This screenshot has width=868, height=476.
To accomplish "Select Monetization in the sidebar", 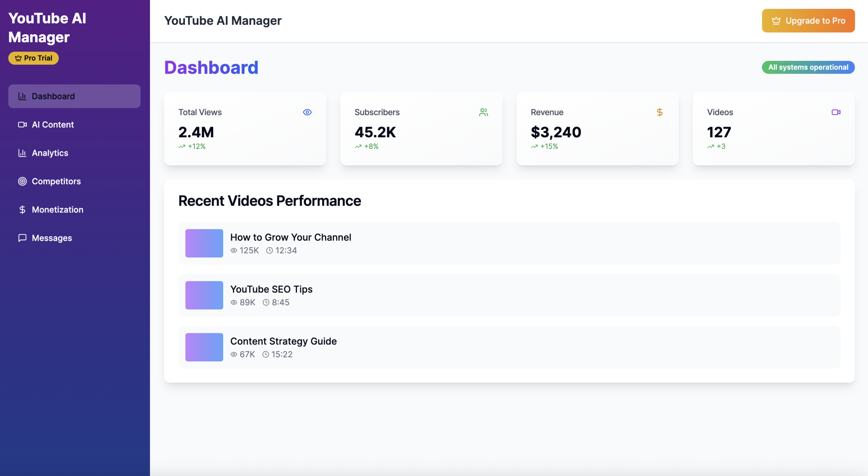I will pyautogui.click(x=74, y=210).
